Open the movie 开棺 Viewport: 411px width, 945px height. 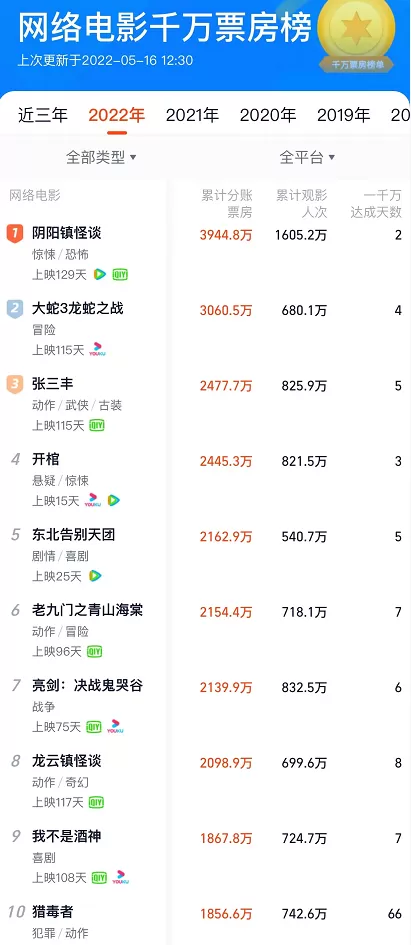coord(46,460)
